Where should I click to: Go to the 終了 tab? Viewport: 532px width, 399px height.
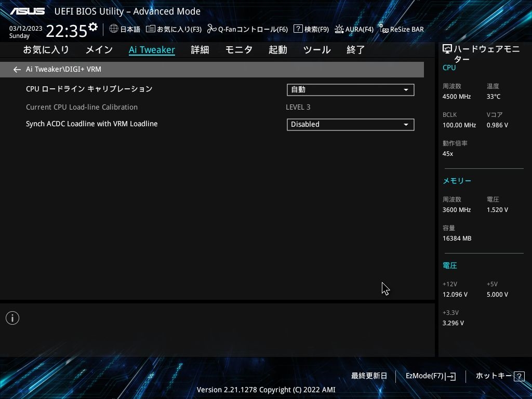[355, 50]
